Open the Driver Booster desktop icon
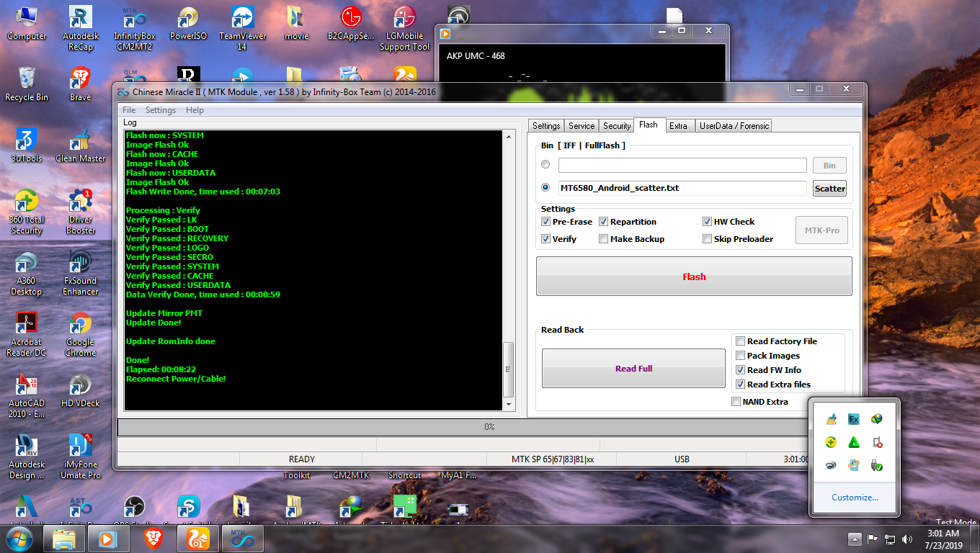This screenshot has width=980, height=553. (81, 212)
